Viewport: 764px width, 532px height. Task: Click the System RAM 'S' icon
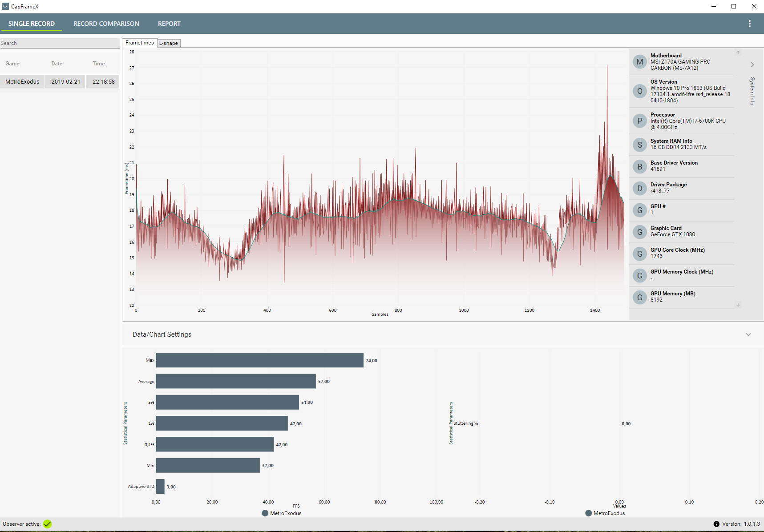[x=640, y=145]
